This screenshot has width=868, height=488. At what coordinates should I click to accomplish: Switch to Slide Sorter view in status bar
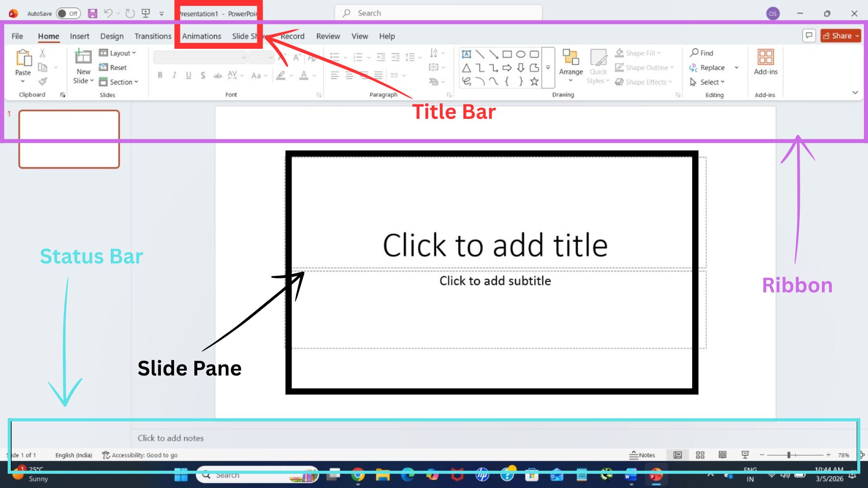(700, 455)
